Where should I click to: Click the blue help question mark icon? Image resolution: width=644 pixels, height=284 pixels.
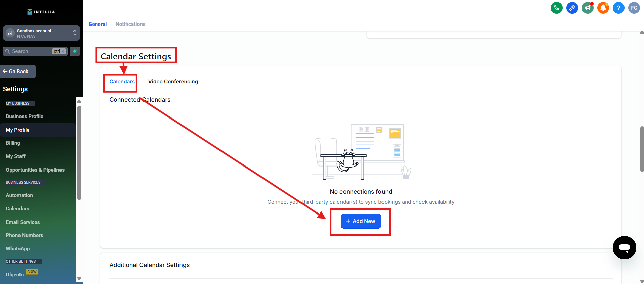tap(618, 8)
